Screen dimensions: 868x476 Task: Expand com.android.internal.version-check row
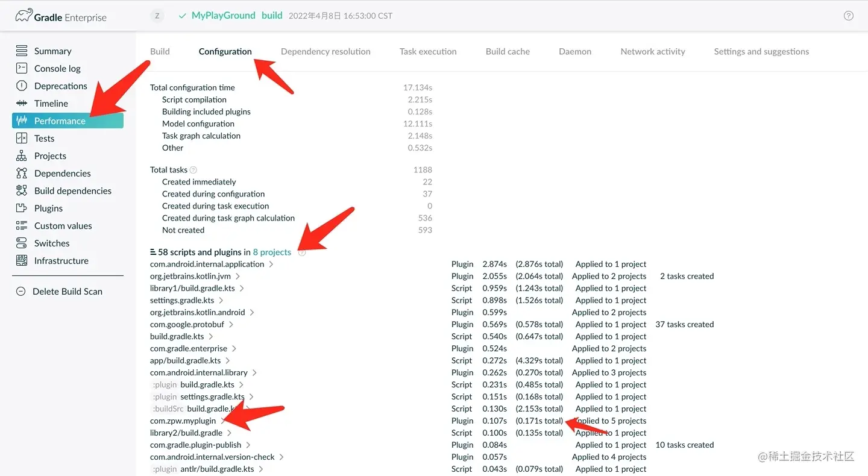[281, 457]
